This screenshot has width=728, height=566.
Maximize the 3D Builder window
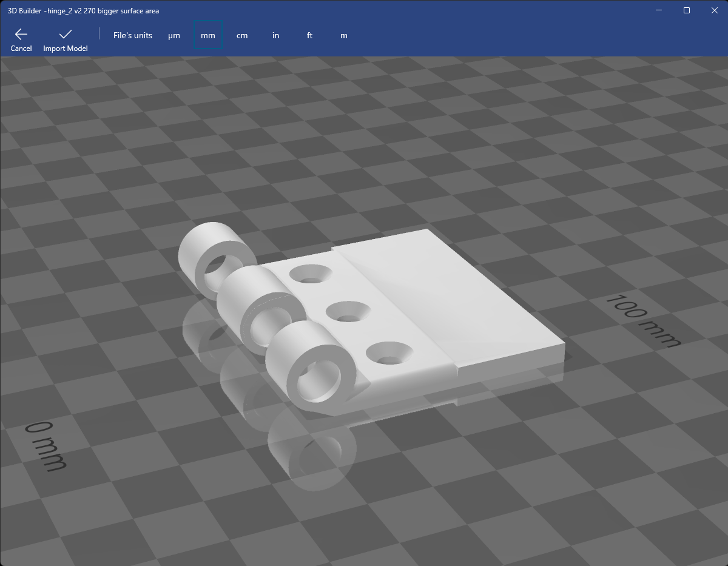tap(686, 10)
